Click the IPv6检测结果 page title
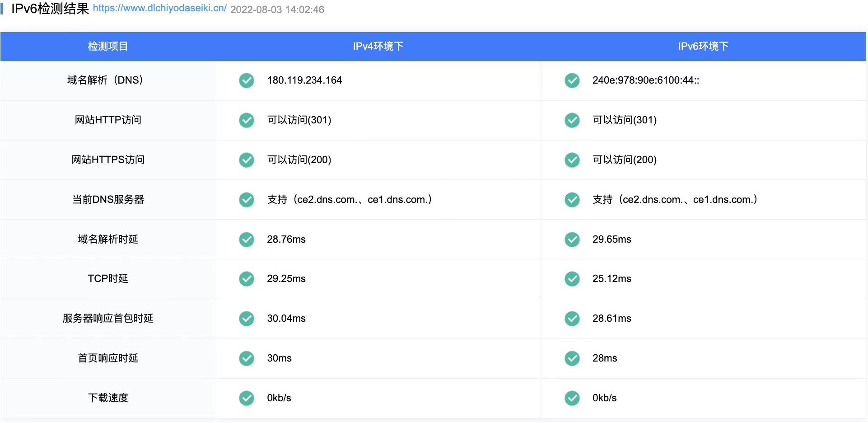Screen dimensions: 868x423 pos(50,9)
